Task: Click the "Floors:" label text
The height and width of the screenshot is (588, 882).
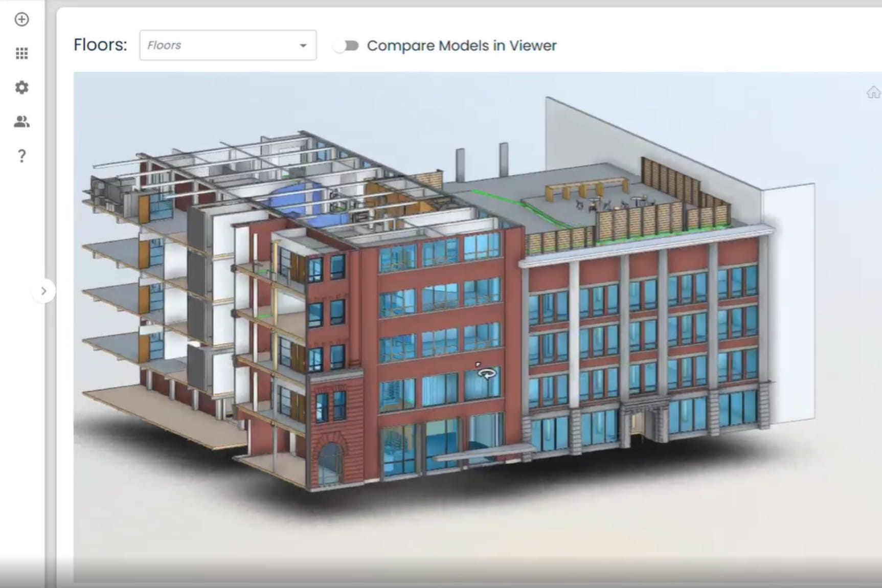Action: click(100, 45)
